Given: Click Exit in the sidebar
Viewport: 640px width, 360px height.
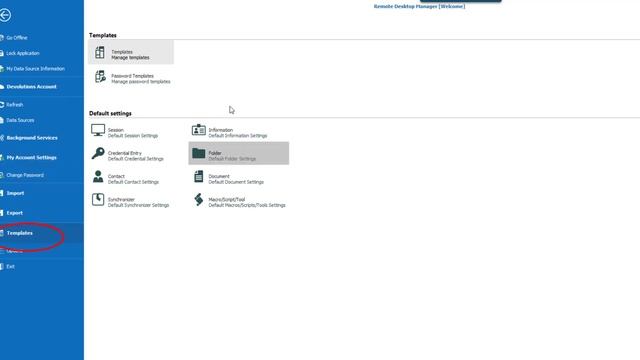Looking at the screenshot, I should click(10, 267).
